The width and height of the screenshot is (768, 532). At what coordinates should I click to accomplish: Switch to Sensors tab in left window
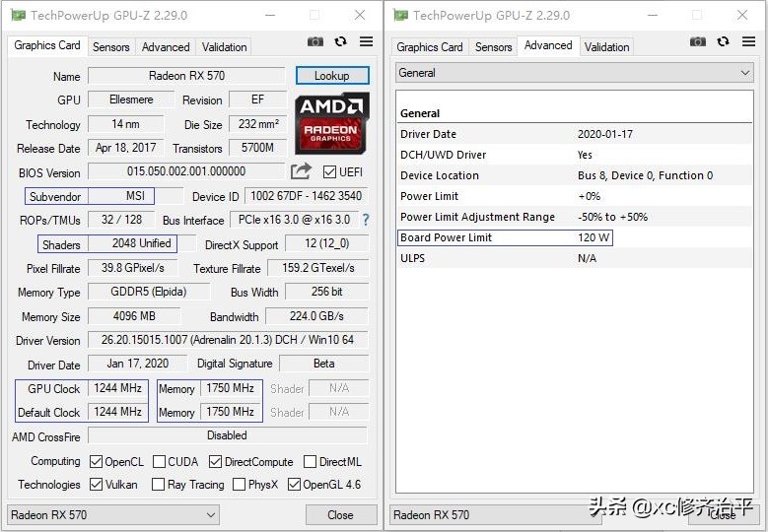tap(111, 47)
